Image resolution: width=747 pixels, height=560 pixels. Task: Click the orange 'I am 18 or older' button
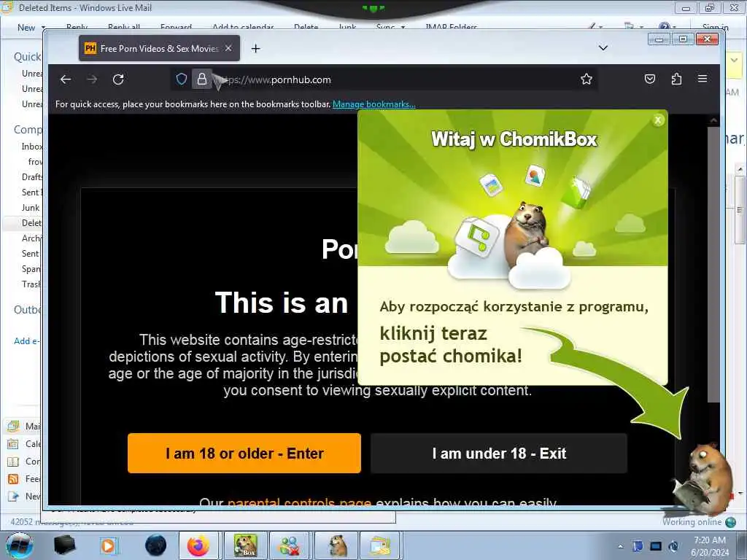244,454
